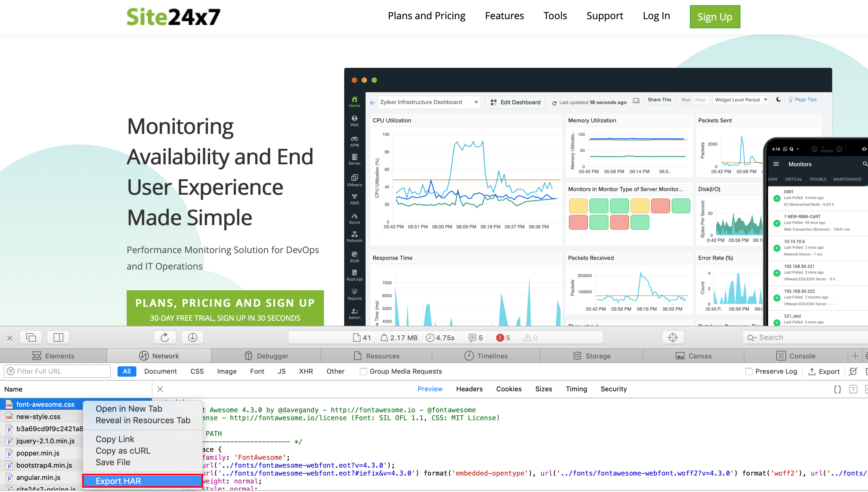Click the download web archive icon
Image resolution: width=868 pixels, height=492 pixels.
point(192,337)
